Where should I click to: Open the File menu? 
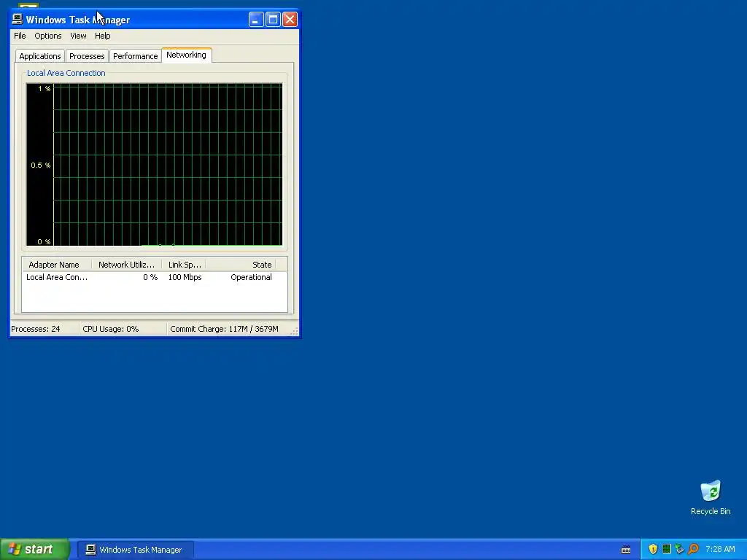click(x=20, y=36)
